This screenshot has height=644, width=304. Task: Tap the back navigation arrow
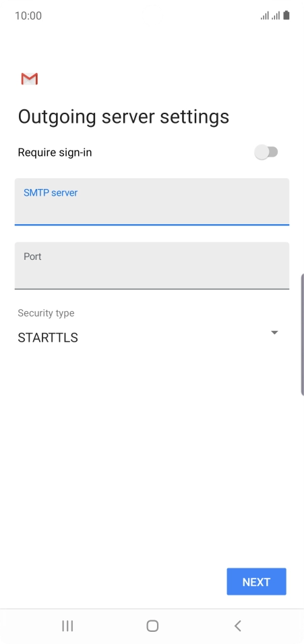(x=237, y=626)
